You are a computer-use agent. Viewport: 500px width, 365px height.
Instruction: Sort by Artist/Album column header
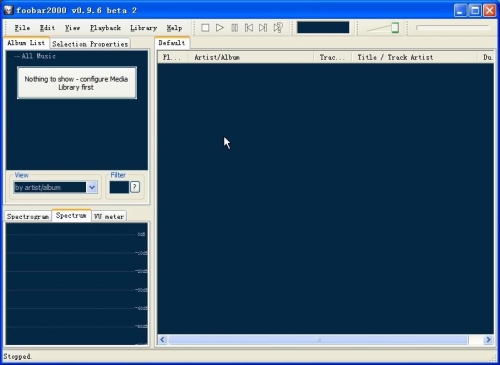point(251,57)
